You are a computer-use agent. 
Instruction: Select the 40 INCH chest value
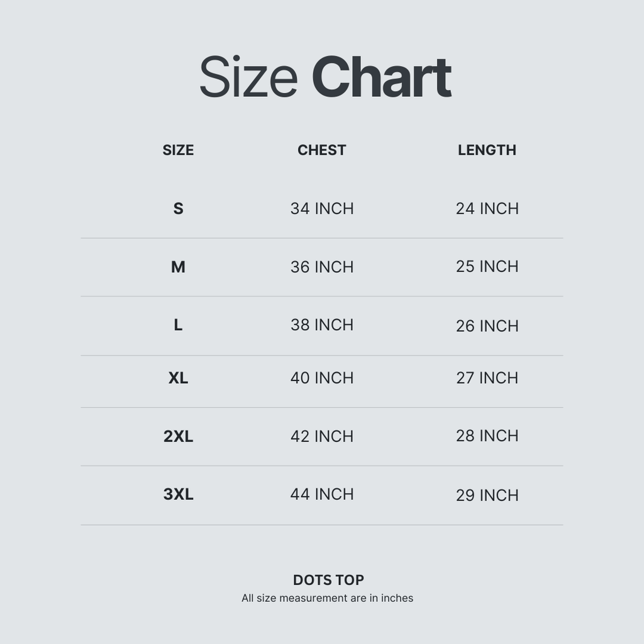coord(321,378)
